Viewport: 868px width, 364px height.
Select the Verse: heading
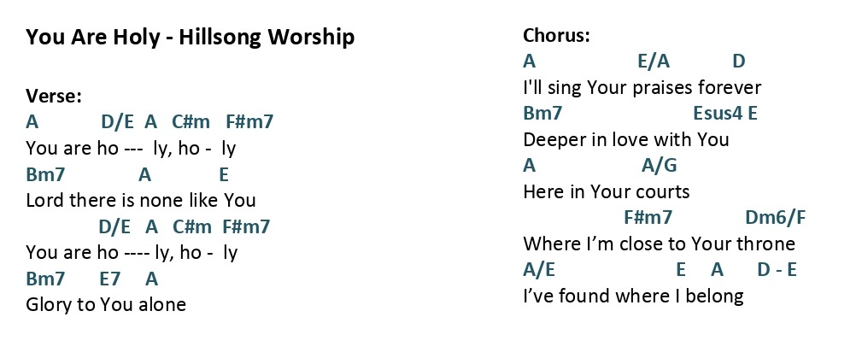54,97
